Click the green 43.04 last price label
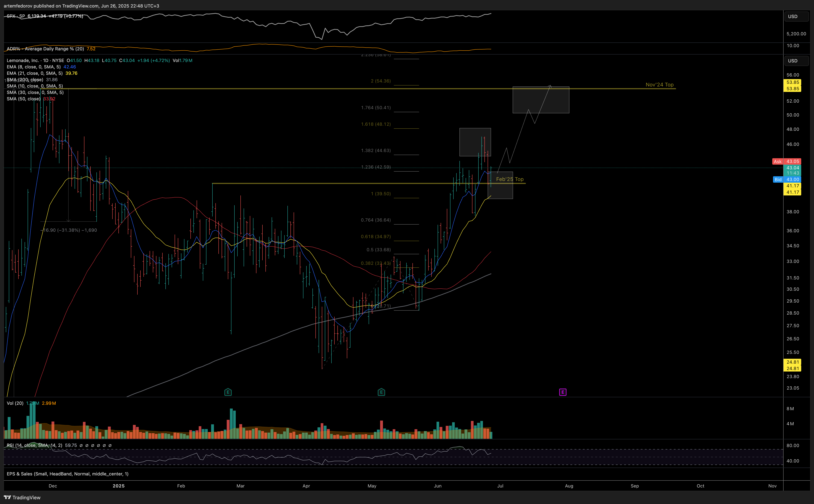 (792, 168)
